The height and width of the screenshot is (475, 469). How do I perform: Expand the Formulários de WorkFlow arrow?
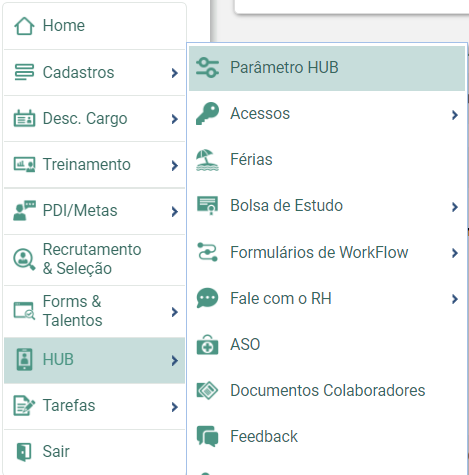455,253
